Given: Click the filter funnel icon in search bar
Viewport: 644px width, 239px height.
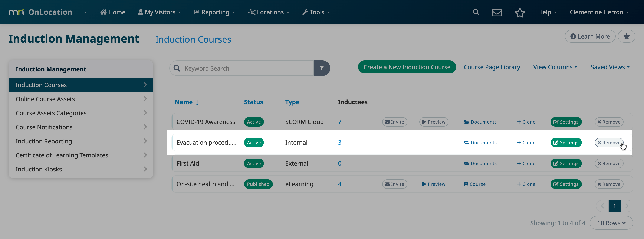Looking at the screenshot, I should point(321,68).
